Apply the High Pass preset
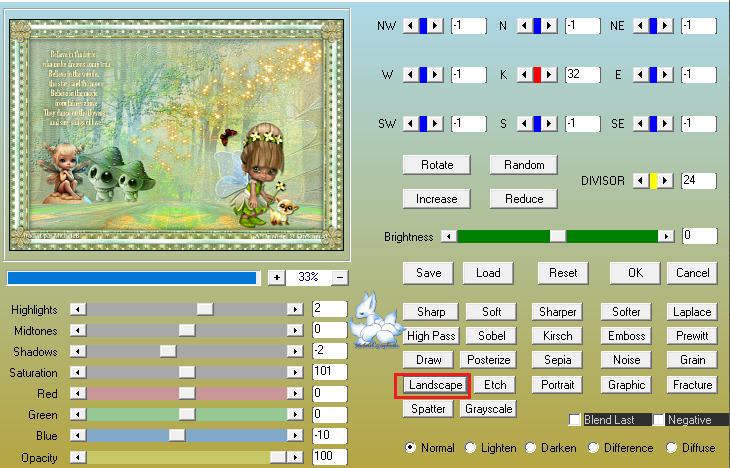 pos(431,336)
